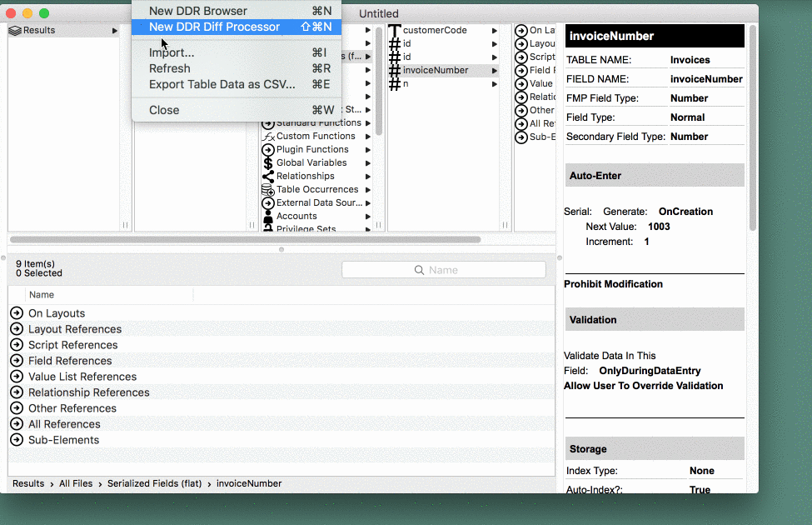
Task: Click the Validation section header
Action: point(655,320)
